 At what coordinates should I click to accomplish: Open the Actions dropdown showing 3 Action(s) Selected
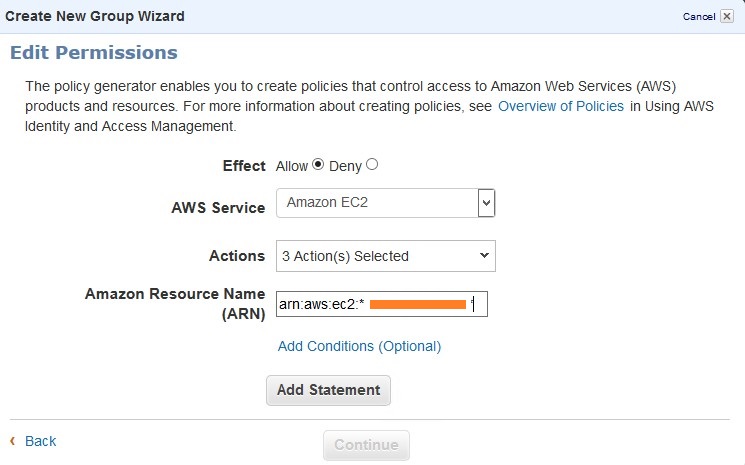click(x=385, y=256)
